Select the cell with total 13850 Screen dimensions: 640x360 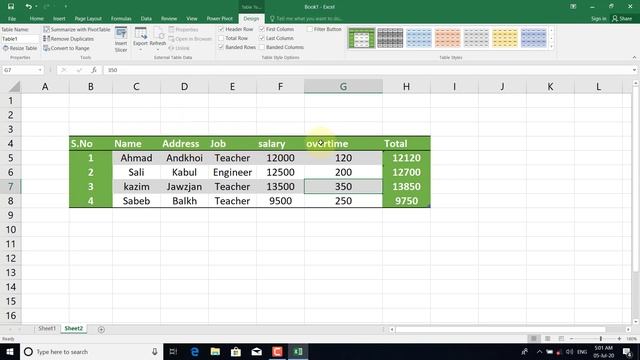pyautogui.click(x=406, y=187)
